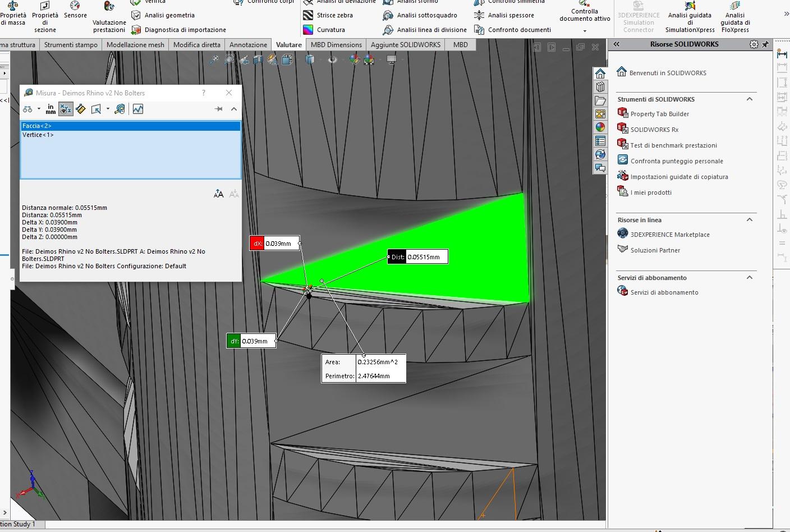The height and width of the screenshot is (532, 790).
Task: Increase the measurement text font size
Action: (218, 194)
